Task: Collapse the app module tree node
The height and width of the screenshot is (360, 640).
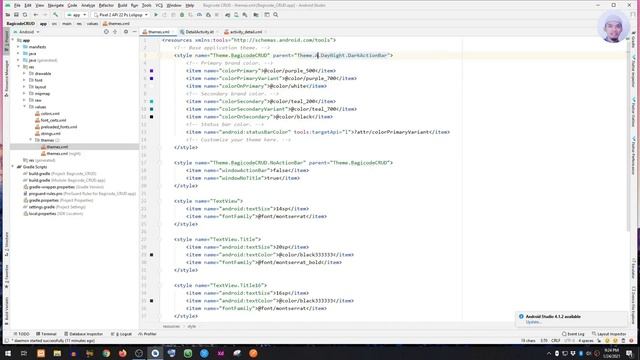Action: pyautogui.click(x=13, y=40)
